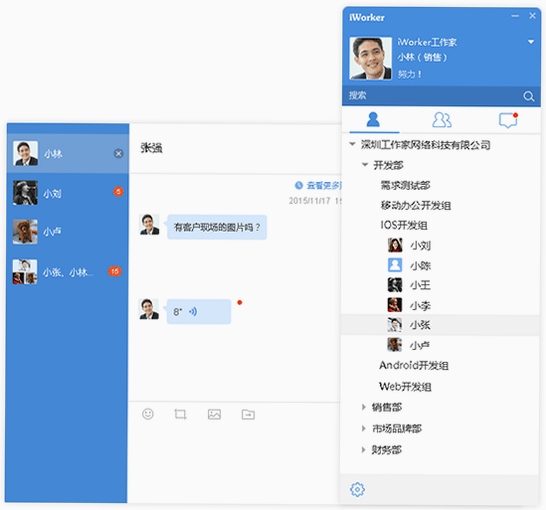
Task: Open the 小刘 chat with unread badge
Action: pyautogui.click(x=68, y=193)
